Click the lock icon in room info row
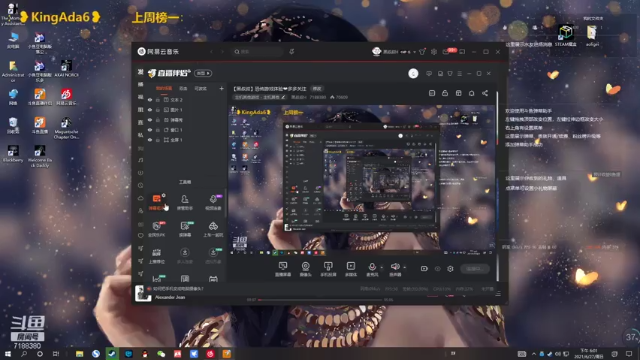Image resolution: width=640 pixels, height=360 pixels. point(445,93)
